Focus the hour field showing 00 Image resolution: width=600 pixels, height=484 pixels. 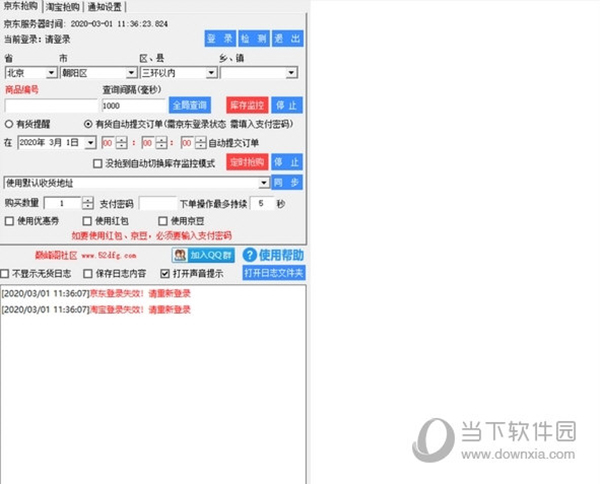(108, 143)
